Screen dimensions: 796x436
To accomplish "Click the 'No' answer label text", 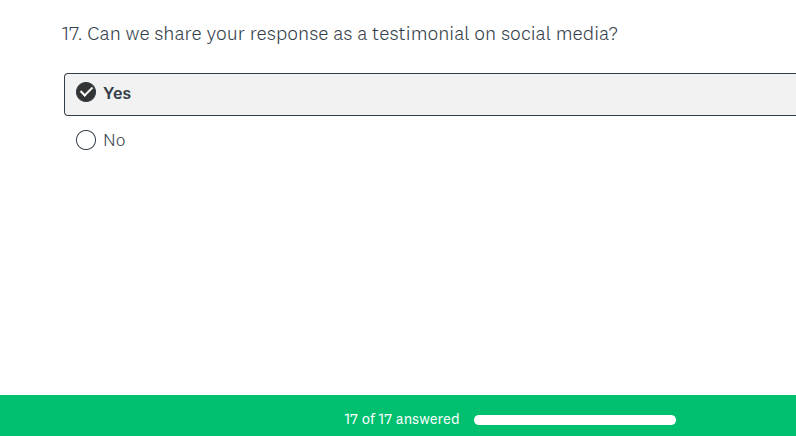I will (114, 140).
